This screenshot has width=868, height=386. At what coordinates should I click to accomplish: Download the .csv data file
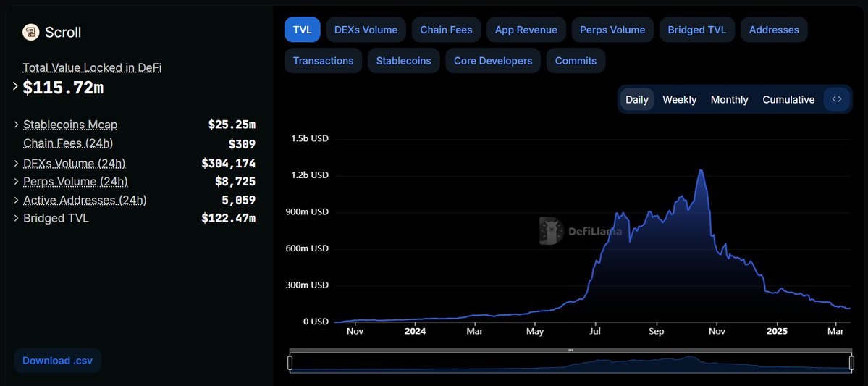[58, 361]
